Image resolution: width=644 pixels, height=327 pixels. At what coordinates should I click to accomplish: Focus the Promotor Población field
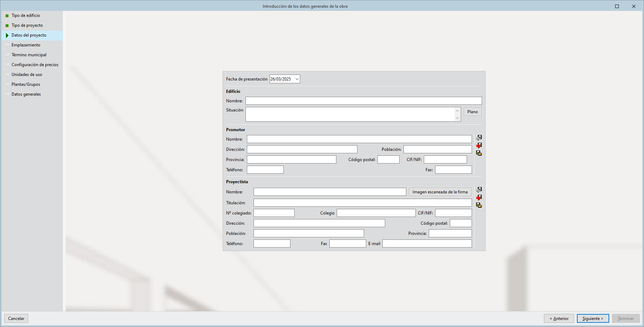pyautogui.click(x=438, y=149)
